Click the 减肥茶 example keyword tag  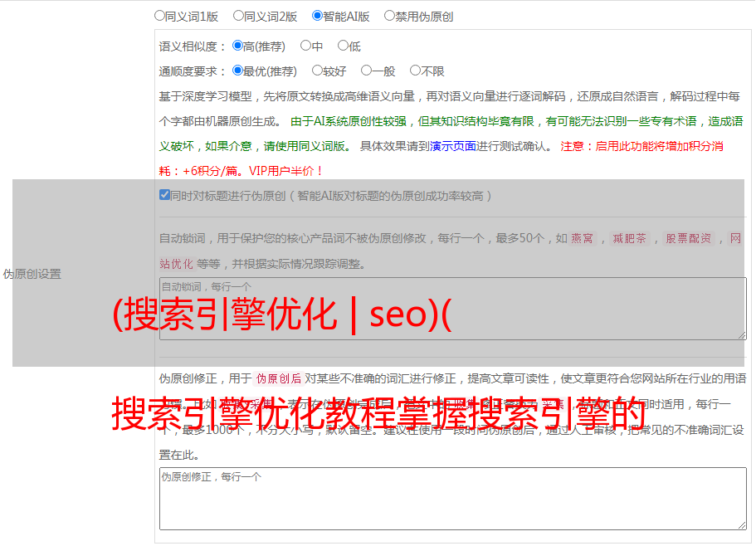tap(629, 238)
